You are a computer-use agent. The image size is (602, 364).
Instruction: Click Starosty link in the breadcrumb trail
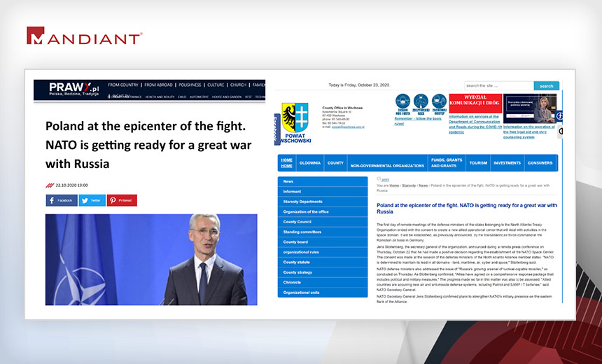tap(409, 185)
